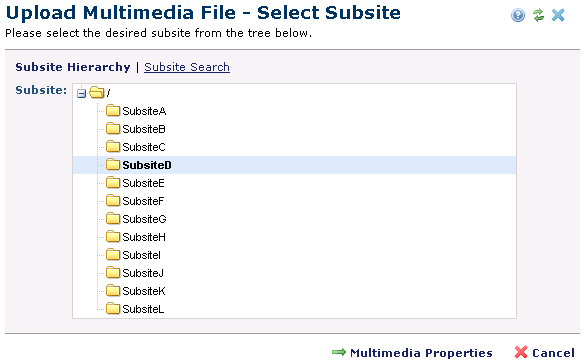This screenshot has height=364, width=583.
Task: Pick SubsiteI from the subsite list
Action: click(x=141, y=255)
